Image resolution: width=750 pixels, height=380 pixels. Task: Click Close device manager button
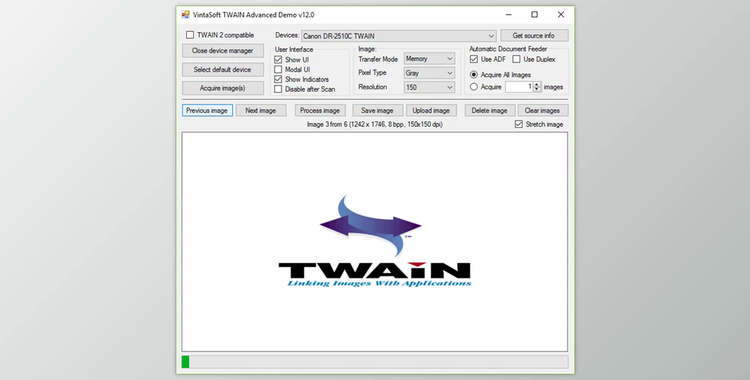click(222, 51)
